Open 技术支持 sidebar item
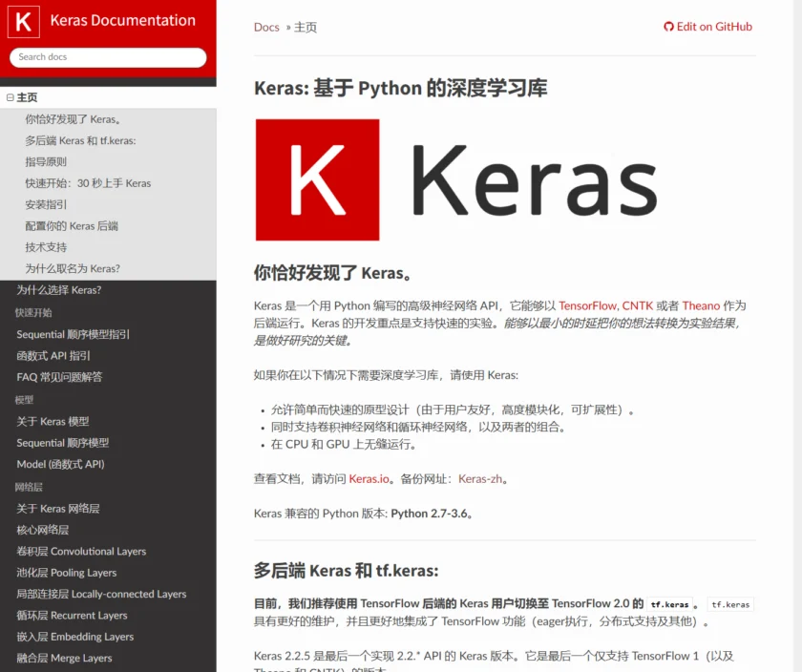Viewport: 802px width, 672px height. tap(46, 247)
